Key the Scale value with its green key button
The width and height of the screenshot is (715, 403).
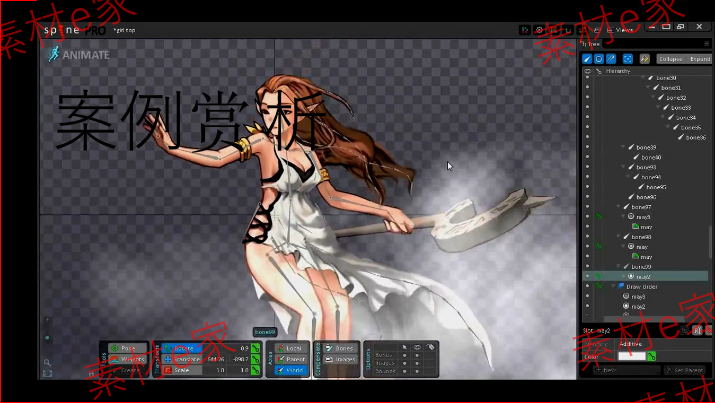(x=255, y=370)
